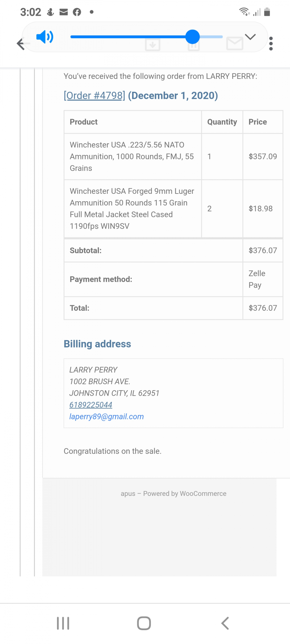The image size is (290, 644).
Task: Tap the Facebook notification icon in the status bar
Action: pyautogui.click(x=77, y=12)
